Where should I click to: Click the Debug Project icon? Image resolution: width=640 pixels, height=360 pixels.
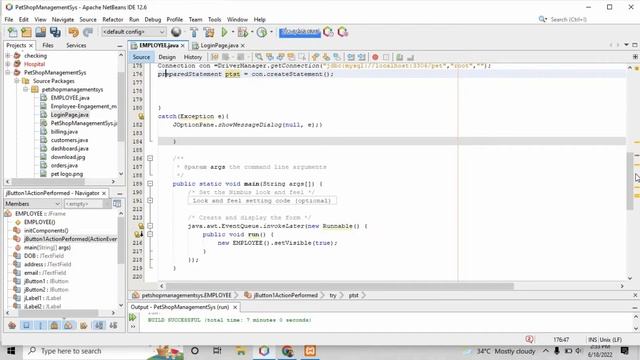[242, 32]
